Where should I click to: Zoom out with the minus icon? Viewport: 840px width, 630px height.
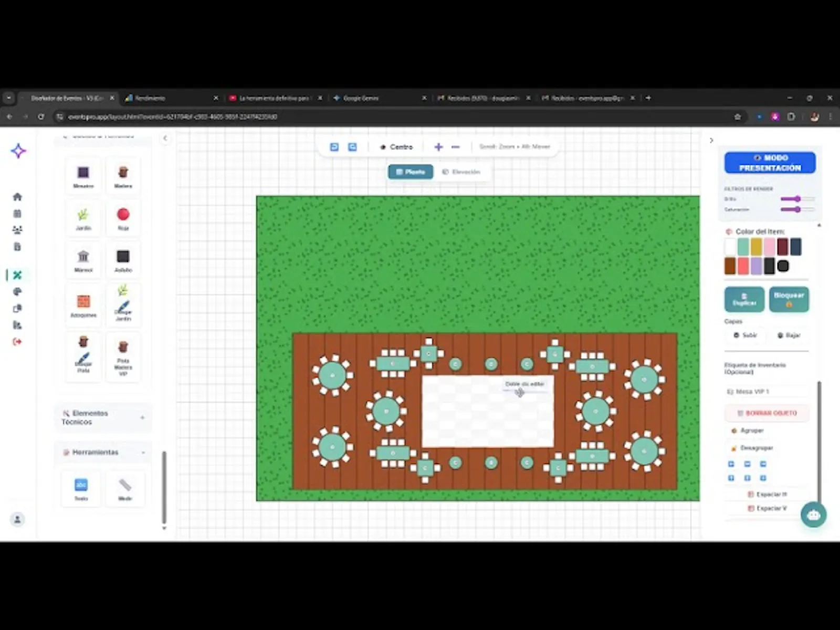click(x=455, y=147)
